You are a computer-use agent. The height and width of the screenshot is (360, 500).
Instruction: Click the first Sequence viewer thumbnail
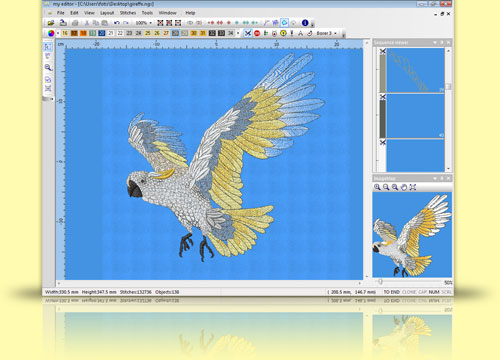point(415,70)
